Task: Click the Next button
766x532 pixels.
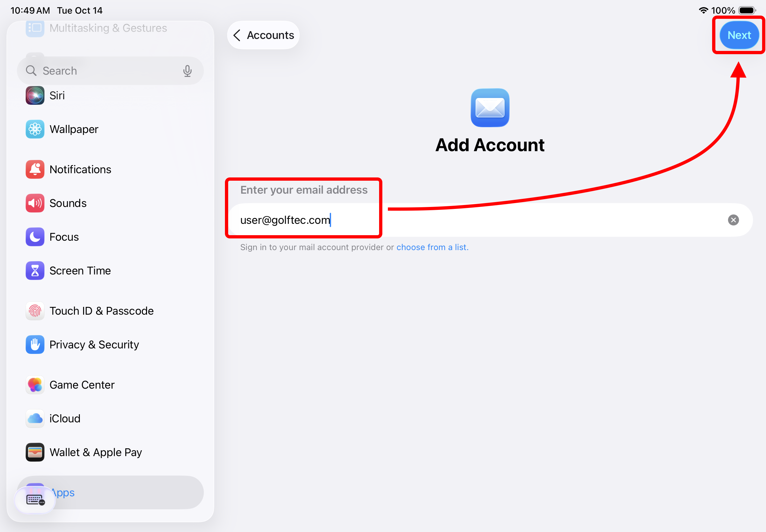Action: (x=739, y=35)
